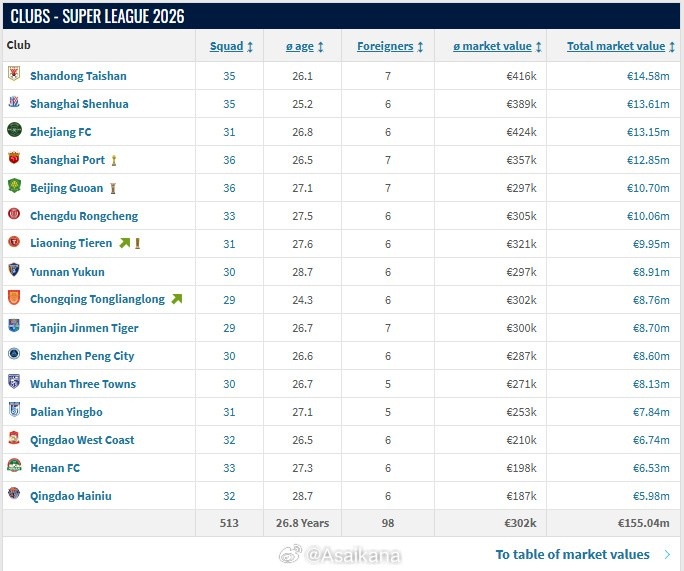684x571 pixels.
Task: Open the Chengdu Rongcheng club page
Action: click(84, 216)
